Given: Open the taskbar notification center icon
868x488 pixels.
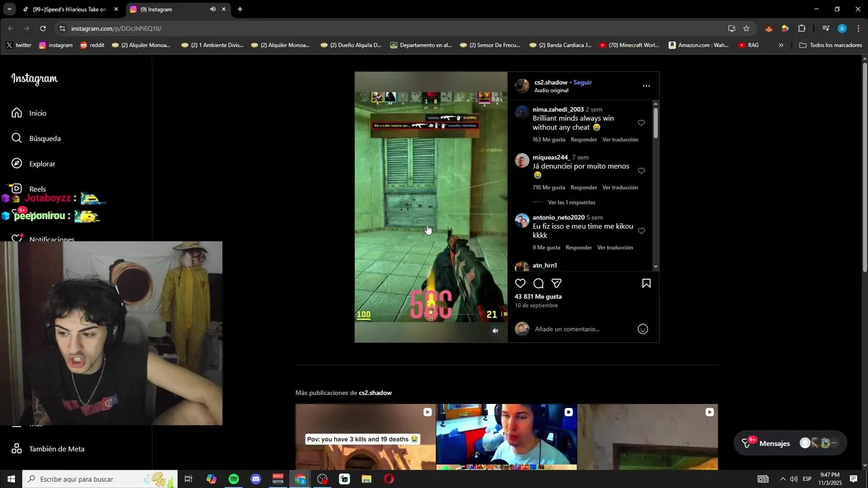Looking at the screenshot, I should point(854,479).
